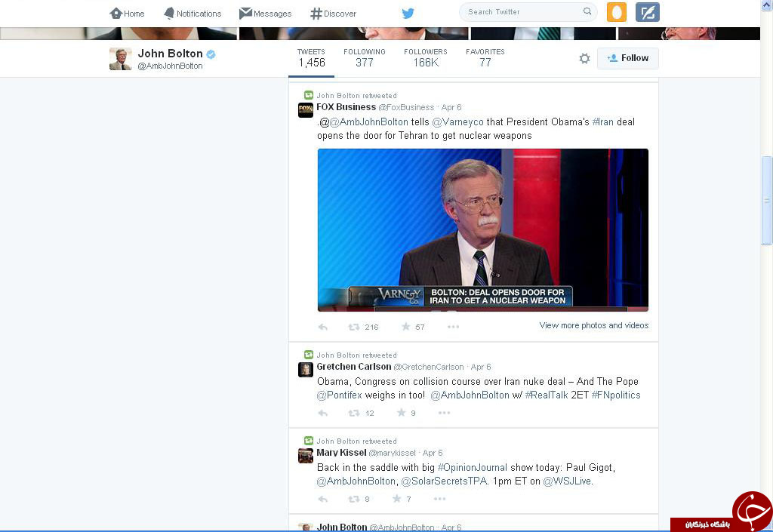773x532 pixels.
Task: Click the verified badge next to John Bolton
Action: tap(211, 54)
